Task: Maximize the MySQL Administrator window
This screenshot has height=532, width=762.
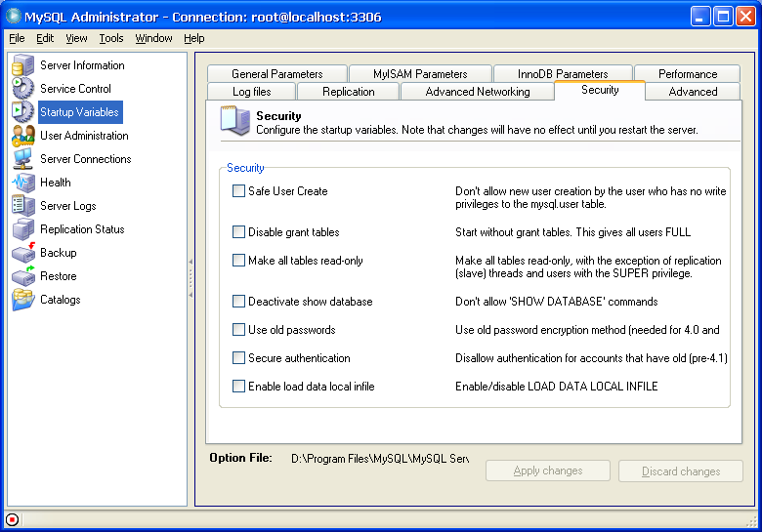Action: (723, 17)
